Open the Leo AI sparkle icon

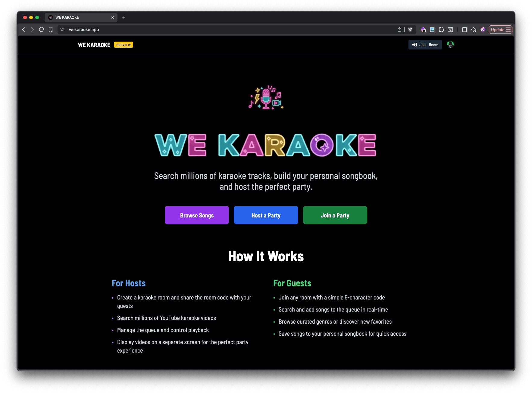(474, 30)
